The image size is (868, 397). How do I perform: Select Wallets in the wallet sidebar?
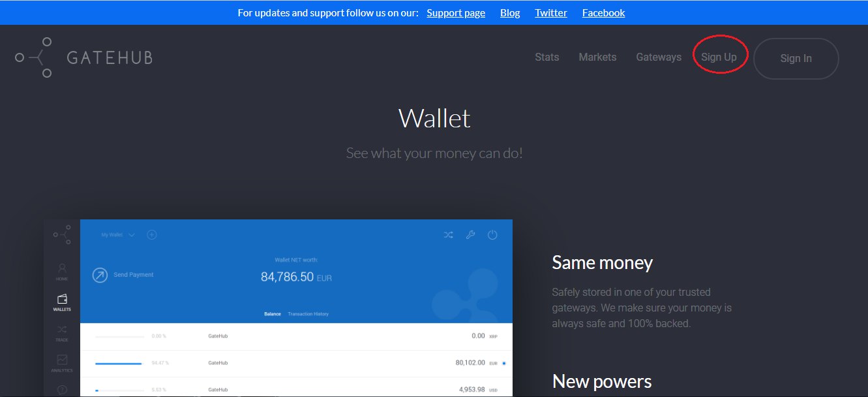tap(62, 303)
